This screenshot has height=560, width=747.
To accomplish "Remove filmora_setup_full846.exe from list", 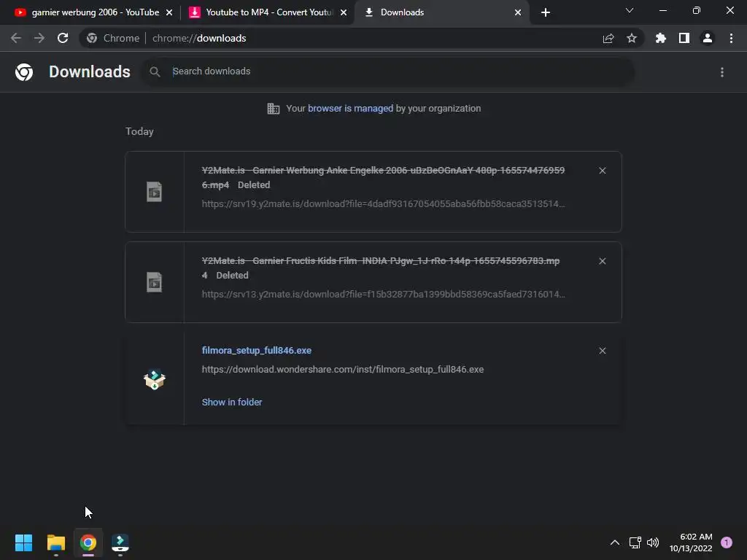I will pyautogui.click(x=602, y=351).
